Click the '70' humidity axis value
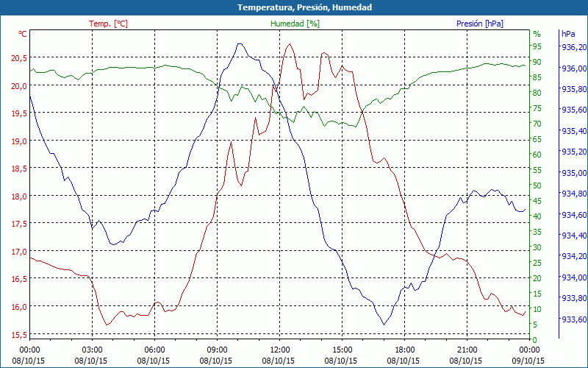 537,124
